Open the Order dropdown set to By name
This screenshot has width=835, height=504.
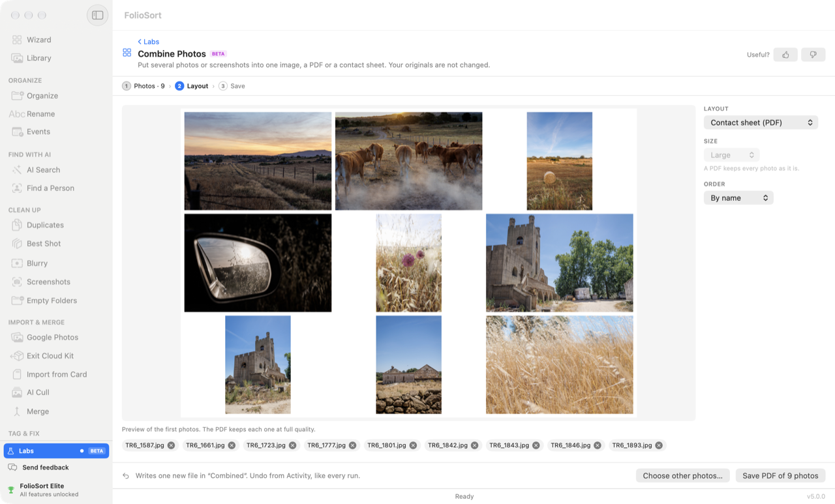pyautogui.click(x=738, y=198)
